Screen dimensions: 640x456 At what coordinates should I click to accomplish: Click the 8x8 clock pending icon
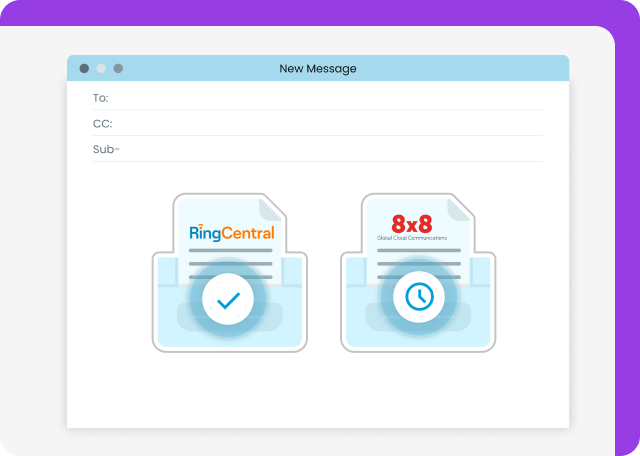tap(419, 297)
